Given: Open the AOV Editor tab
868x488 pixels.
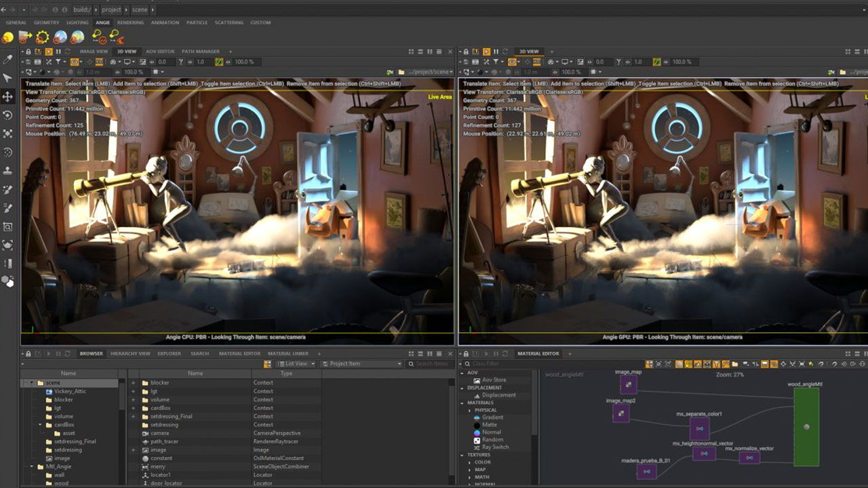Looking at the screenshot, I should pos(160,52).
